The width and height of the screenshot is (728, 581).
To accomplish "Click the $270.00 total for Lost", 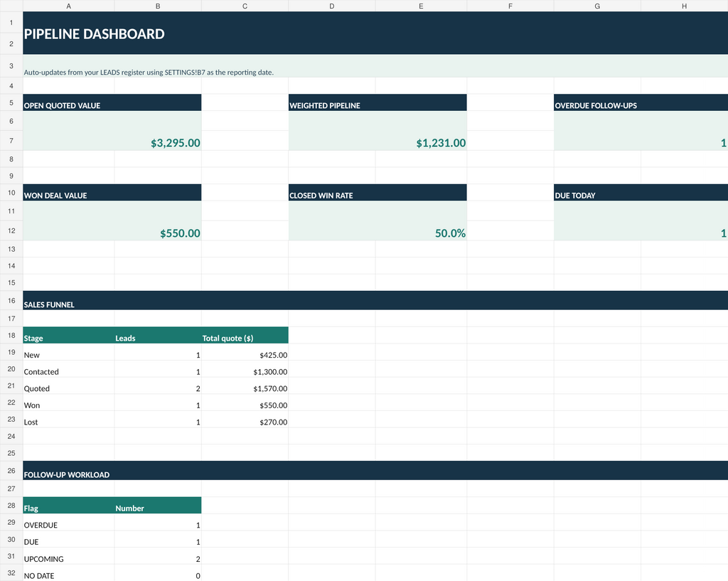I will pyautogui.click(x=245, y=419).
